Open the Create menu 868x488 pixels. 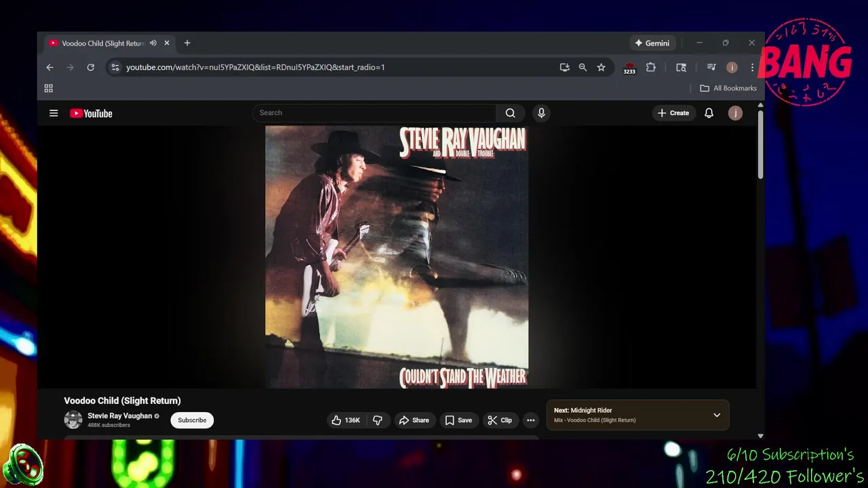(x=673, y=113)
